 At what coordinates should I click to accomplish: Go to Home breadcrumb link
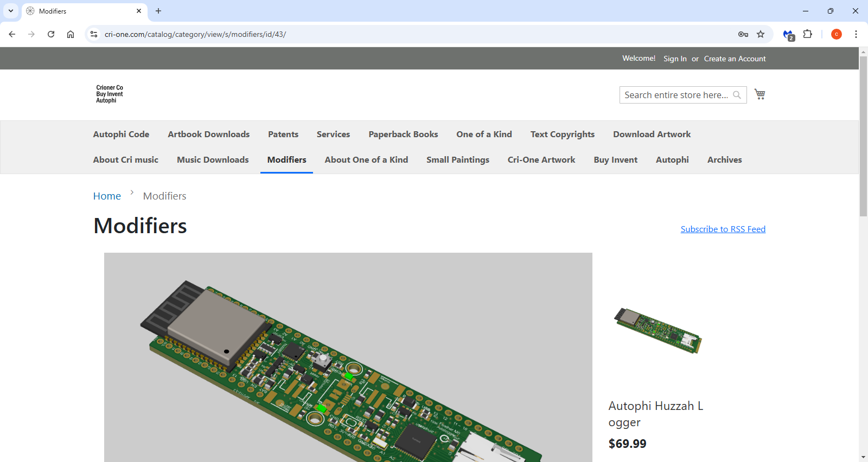point(107,196)
